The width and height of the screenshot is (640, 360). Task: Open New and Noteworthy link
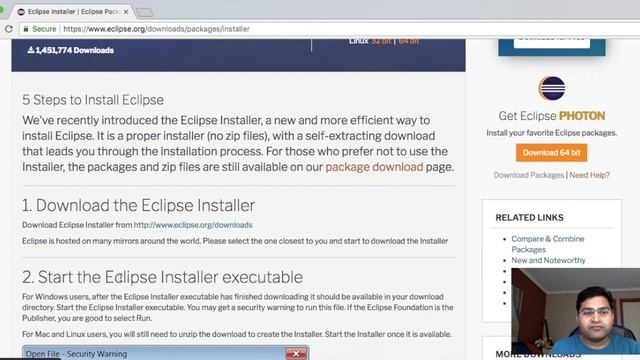tap(548, 260)
